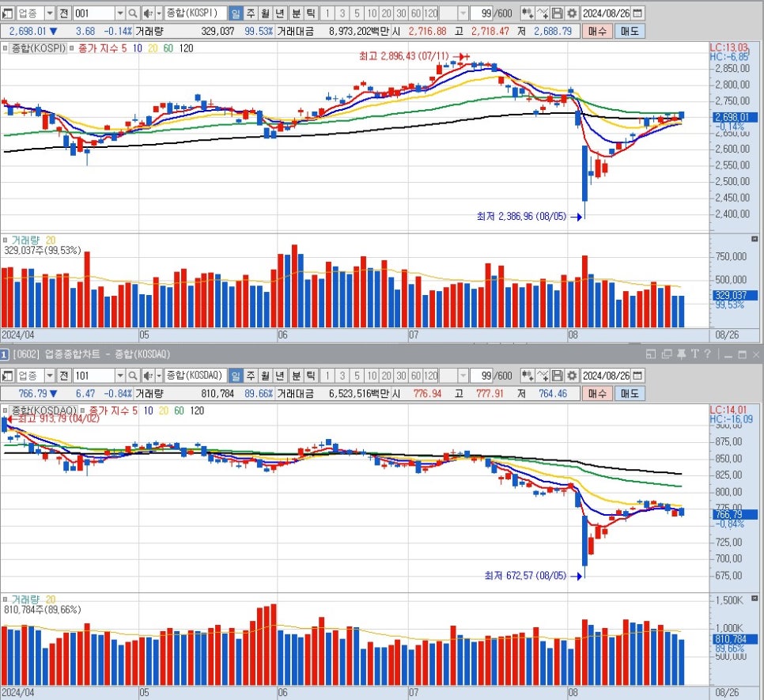Click the 001 index code field

(95, 13)
